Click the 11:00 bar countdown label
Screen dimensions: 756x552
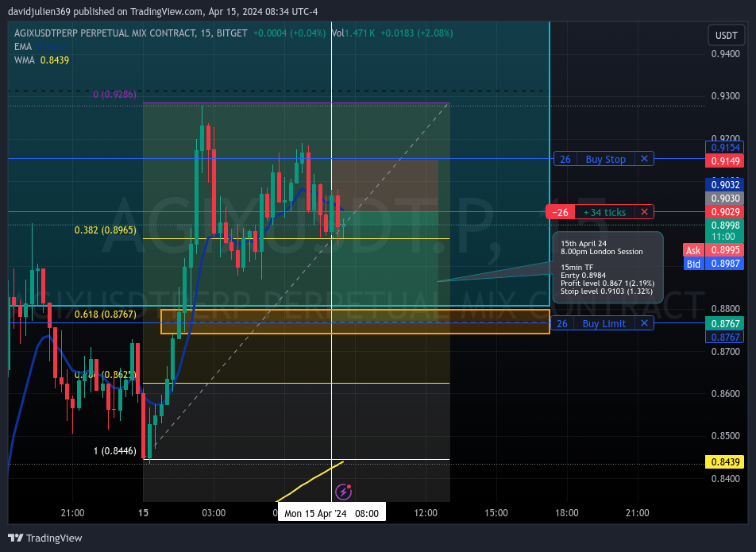(x=723, y=237)
